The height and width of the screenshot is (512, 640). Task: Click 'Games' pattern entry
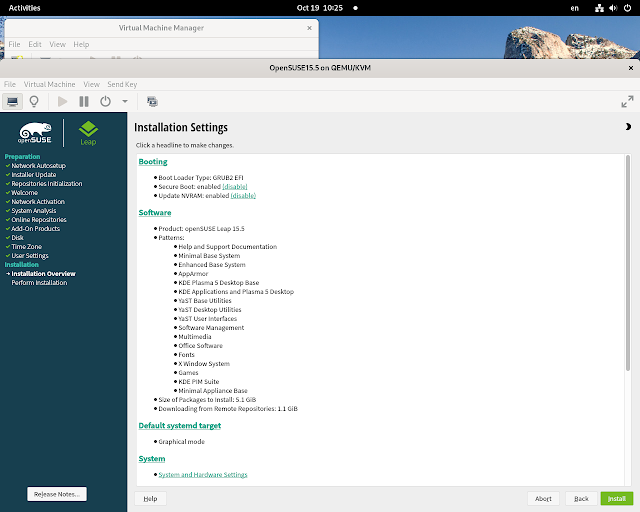188,372
